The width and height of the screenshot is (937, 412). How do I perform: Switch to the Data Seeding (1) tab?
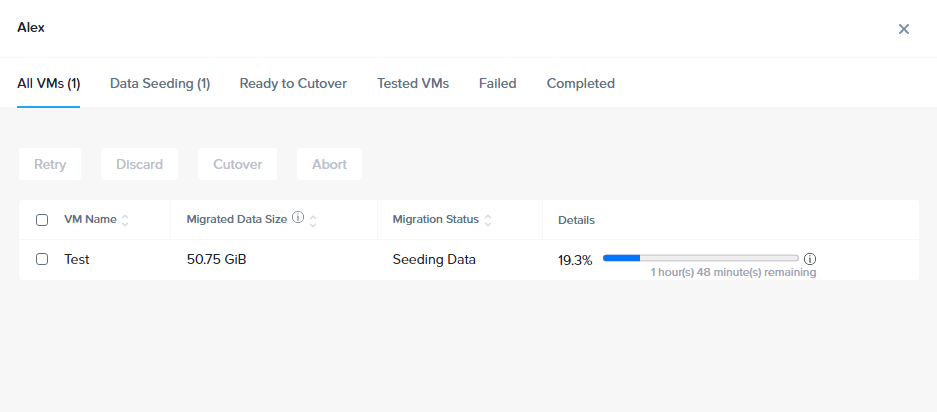click(x=160, y=83)
